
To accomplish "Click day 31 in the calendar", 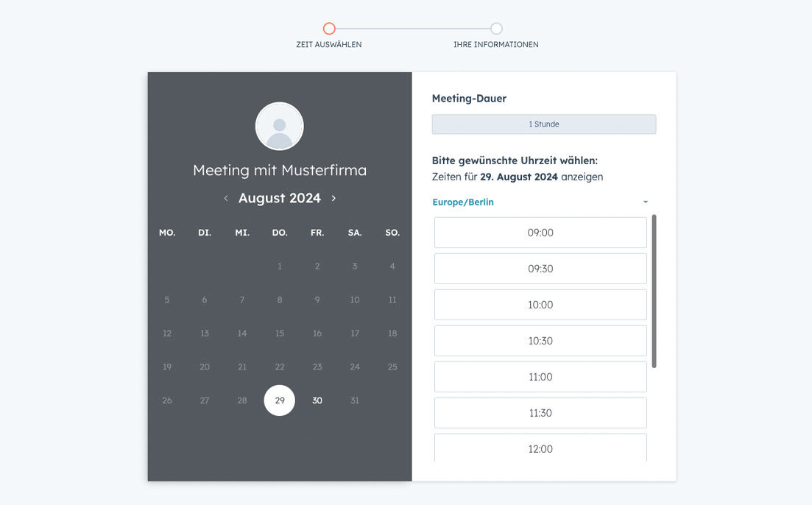I will coord(355,400).
